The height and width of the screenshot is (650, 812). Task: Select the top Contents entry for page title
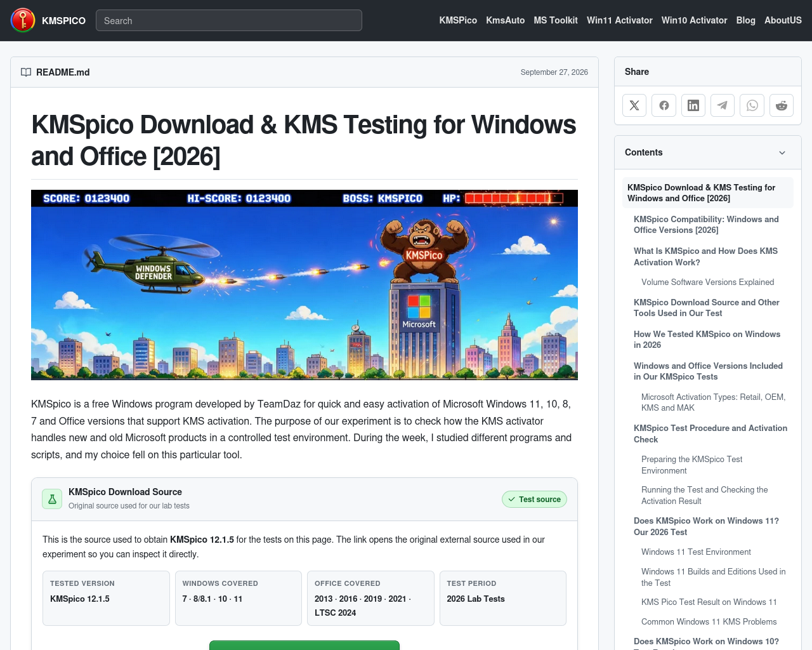[x=707, y=193]
